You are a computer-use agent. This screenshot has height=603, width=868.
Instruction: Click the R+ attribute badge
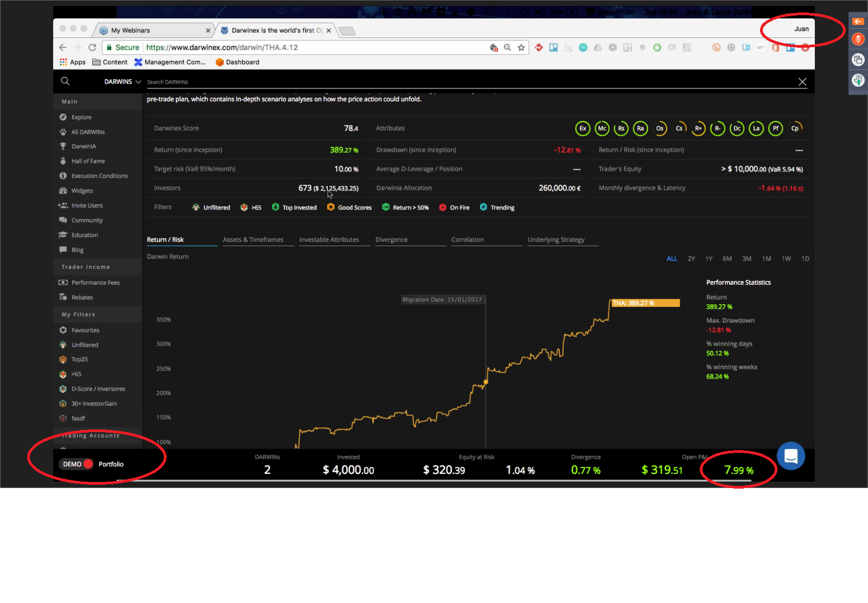tap(698, 129)
